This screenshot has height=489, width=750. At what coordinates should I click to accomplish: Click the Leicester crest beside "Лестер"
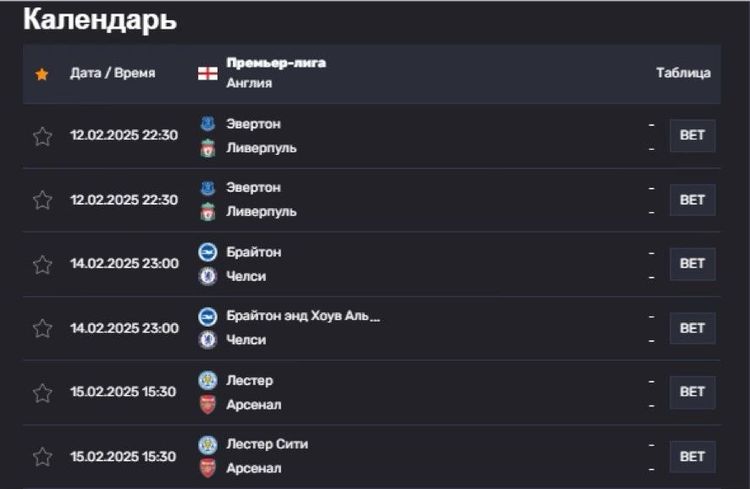(208, 380)
